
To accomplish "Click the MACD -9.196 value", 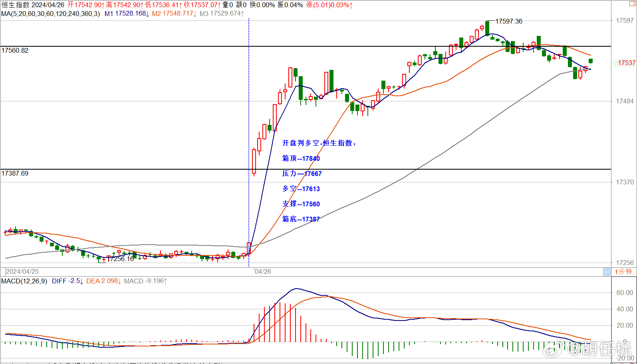I will coord(146,281).
